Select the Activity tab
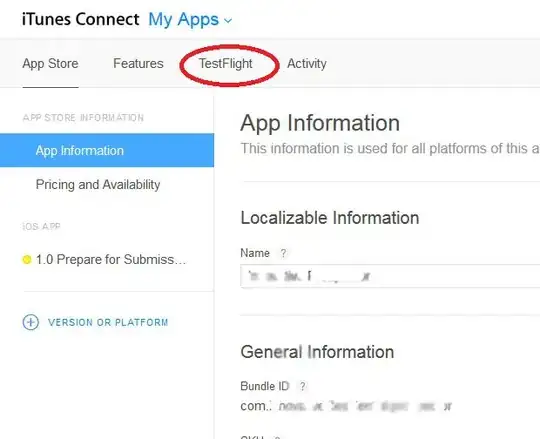This screenshot has width=540, height=439. coord(307,64)
